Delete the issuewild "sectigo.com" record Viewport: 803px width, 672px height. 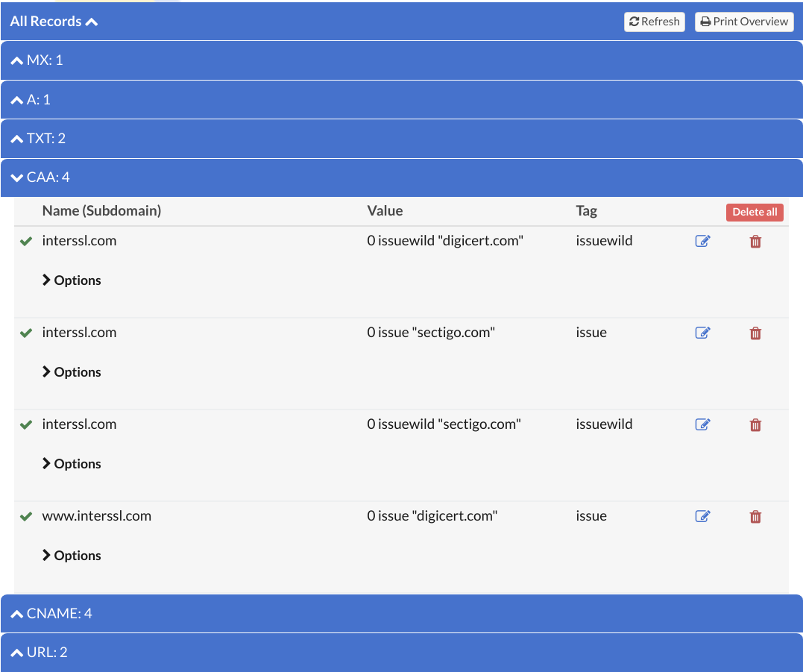click(755, 424)
